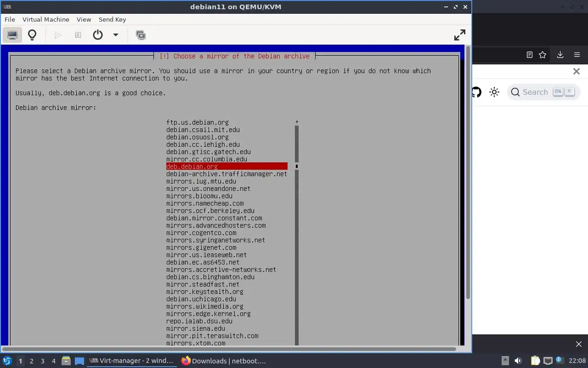This screenshot has width=588, height=368.
Task: Open the Virtual Machine menu
Action: 46,19
